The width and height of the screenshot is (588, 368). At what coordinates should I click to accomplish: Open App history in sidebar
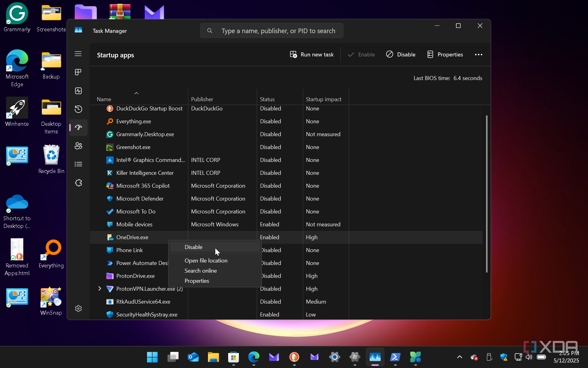[x=78, y=109]
